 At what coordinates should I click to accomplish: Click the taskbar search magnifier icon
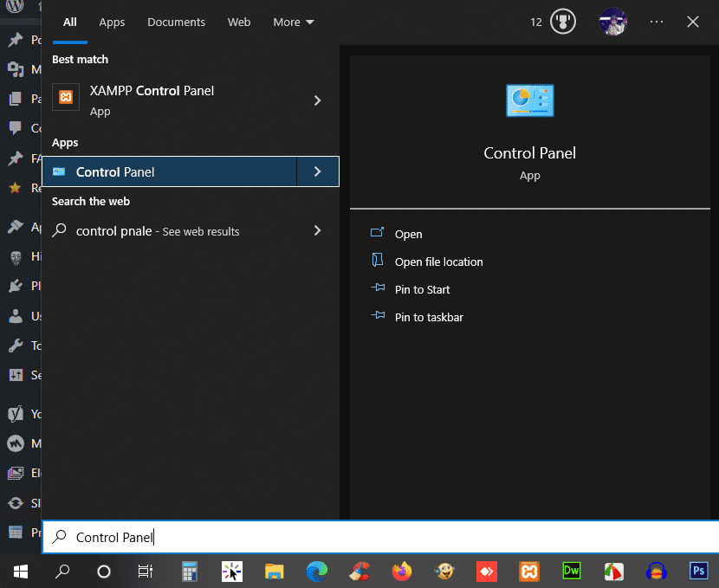pos(62,571)
